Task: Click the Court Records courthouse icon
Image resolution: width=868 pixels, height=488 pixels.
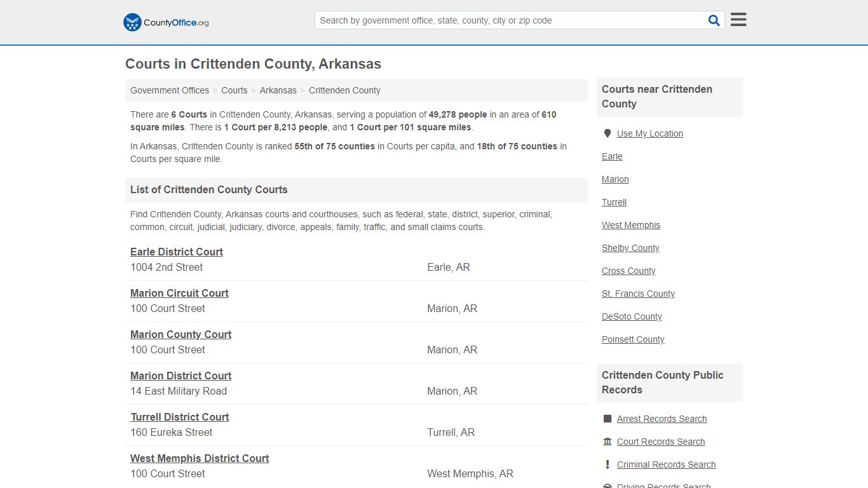Action: pyautogui.click(x=607, y=442)
